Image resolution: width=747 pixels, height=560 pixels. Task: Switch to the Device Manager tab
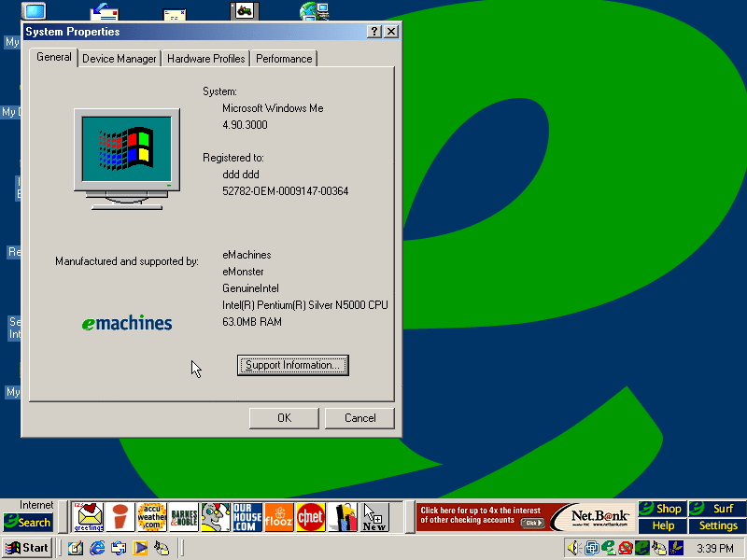click(120, 59)
